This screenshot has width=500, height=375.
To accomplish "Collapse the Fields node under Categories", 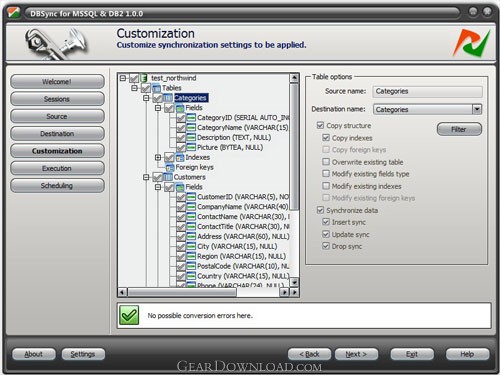I will coord(158,108).
